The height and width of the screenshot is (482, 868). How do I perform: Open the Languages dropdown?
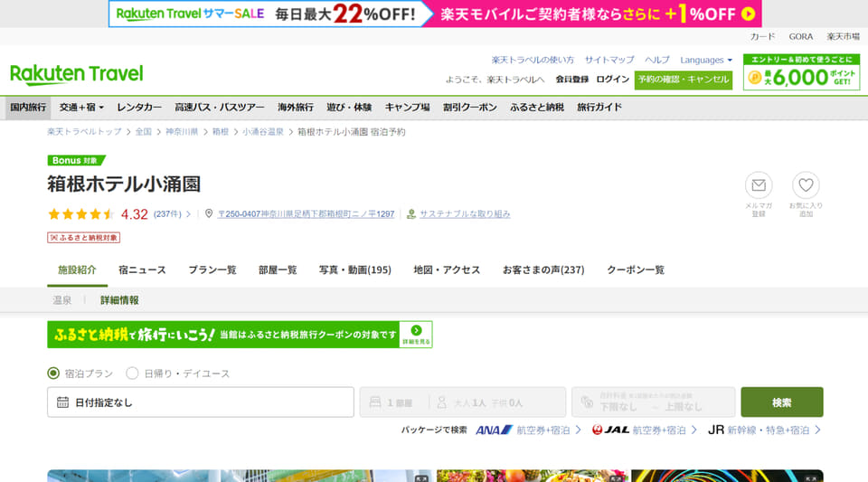click(x=706, y=60)
